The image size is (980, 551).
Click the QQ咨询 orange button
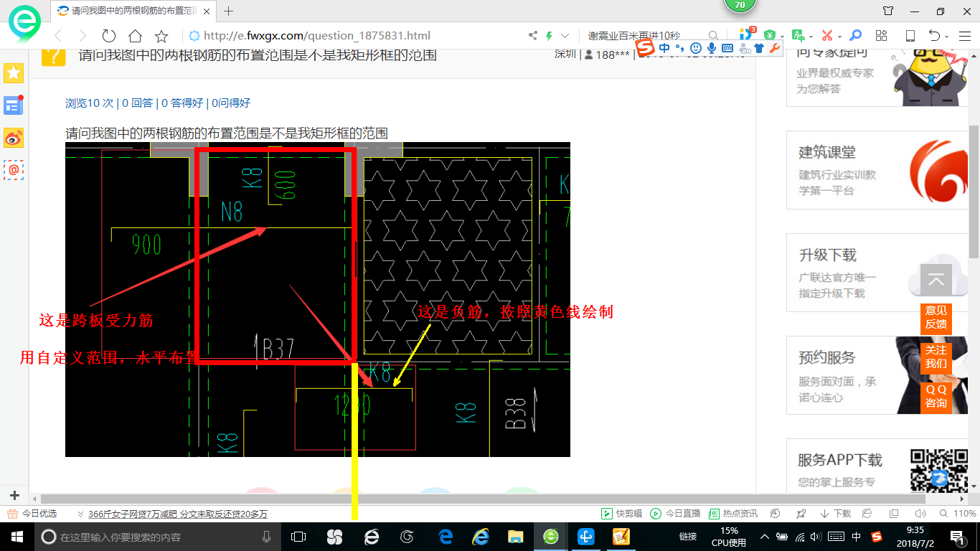(936, 396)
